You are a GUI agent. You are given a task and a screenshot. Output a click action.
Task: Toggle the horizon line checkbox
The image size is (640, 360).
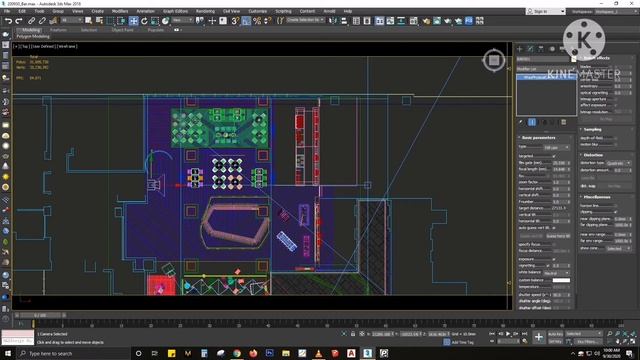[616, 205]
